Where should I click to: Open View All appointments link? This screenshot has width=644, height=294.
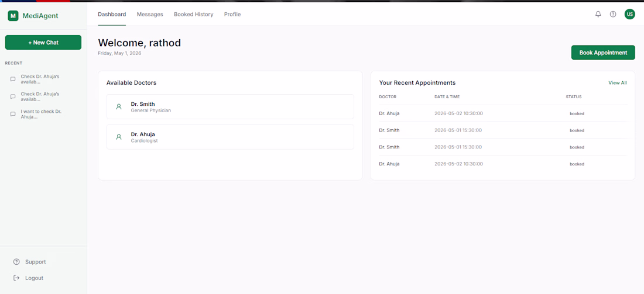point(617,83)
